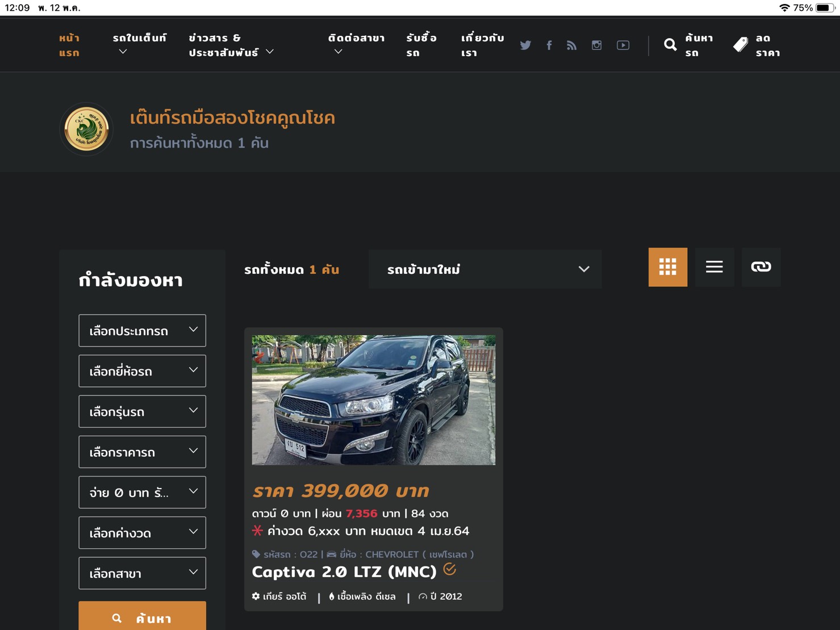Click the fuel drop icon beside ดีเซล
840x630 pixels.
[x=332, y=596]
